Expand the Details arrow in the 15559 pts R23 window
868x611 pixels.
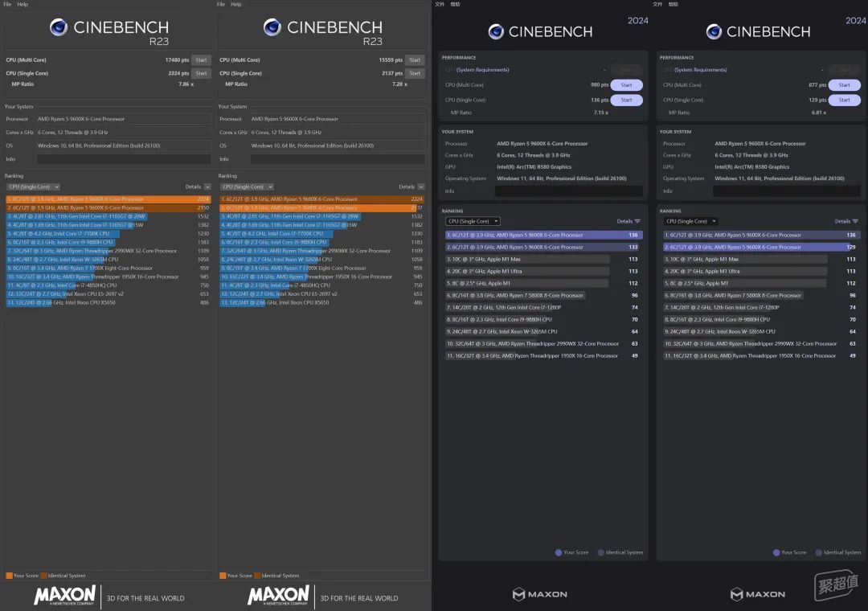421,187
